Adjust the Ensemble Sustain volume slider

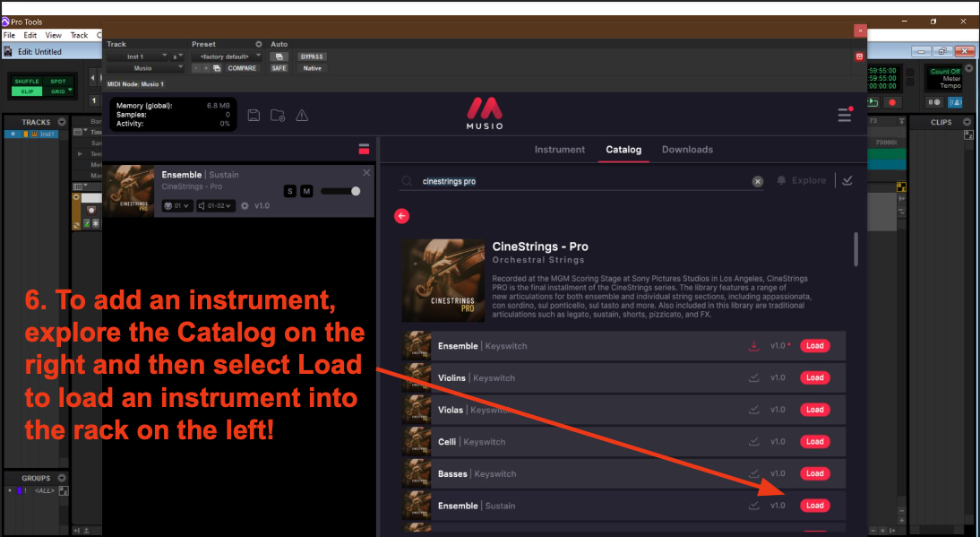pos(341,191)
